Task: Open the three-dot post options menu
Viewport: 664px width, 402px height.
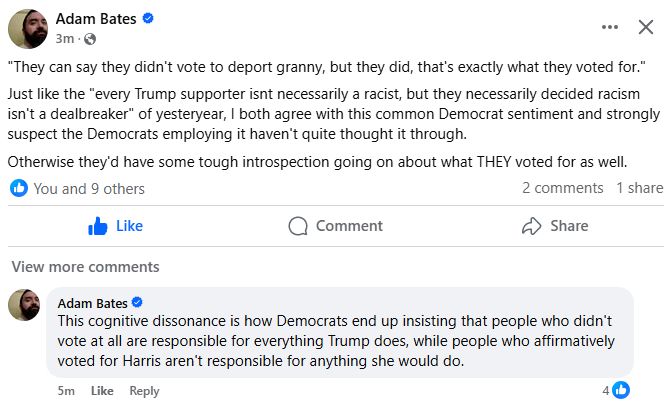Action: 610,28
